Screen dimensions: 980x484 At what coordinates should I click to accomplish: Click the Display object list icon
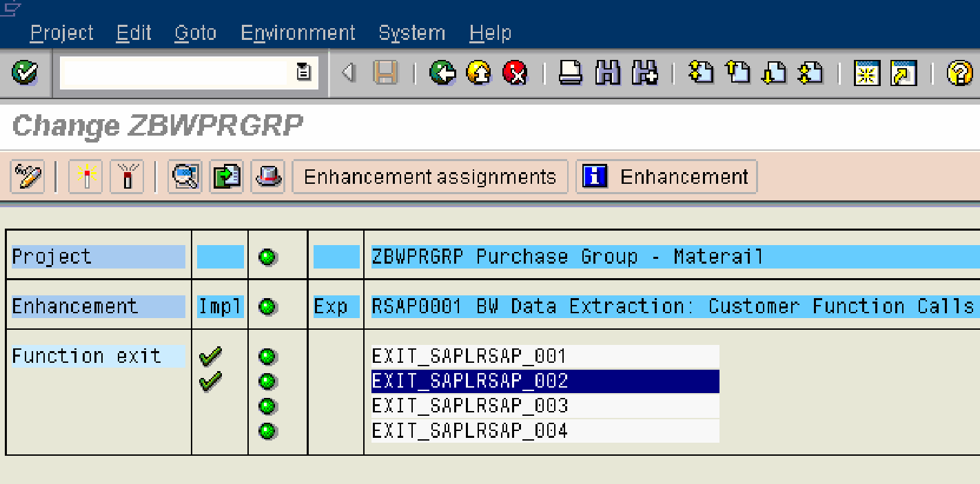point(185,177)
